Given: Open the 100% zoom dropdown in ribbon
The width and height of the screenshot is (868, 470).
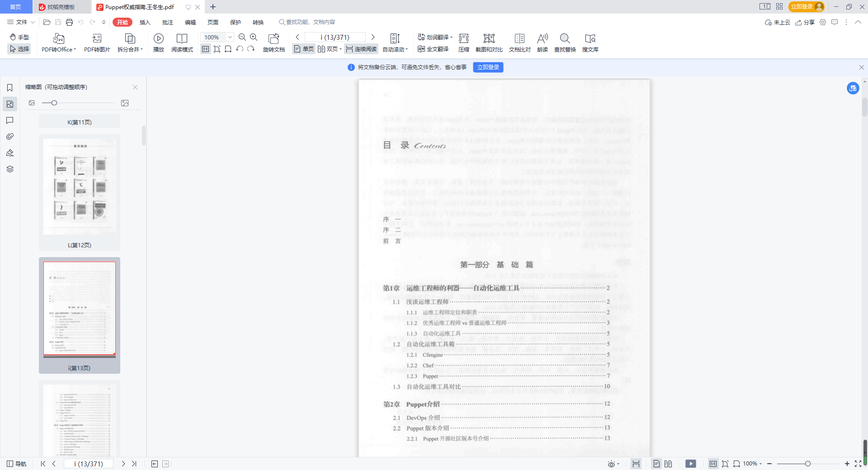Looking at the screenshot, I should (230, 37).
